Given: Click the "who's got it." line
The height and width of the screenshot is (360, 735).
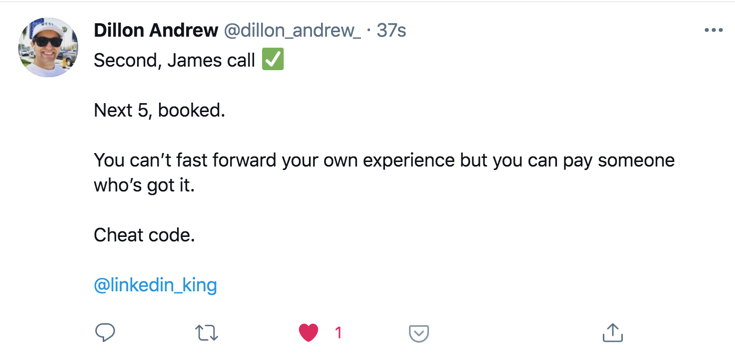Looking at the screenshot, I should click(144, 186).
